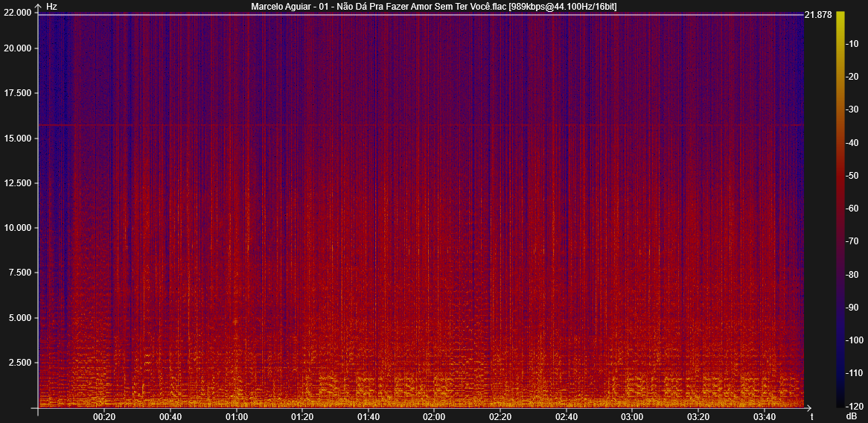Click the 03:00 time axis label
This screenshot has width=868, height=423.
631,416
